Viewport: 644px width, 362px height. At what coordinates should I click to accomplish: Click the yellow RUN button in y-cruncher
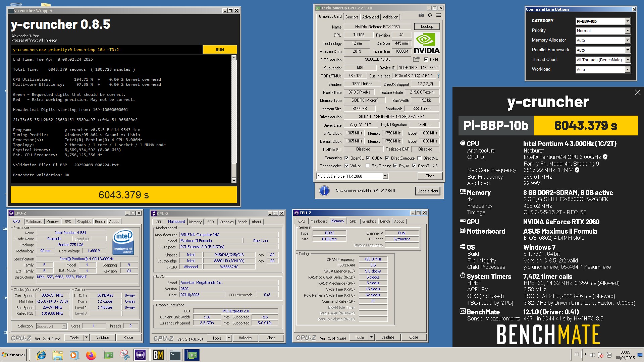[220, 50]
